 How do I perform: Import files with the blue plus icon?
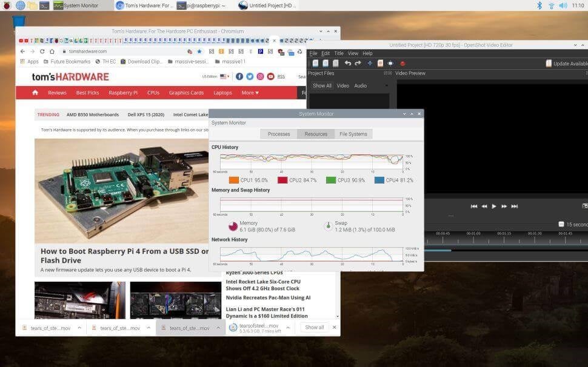click(x=370, y=64)
